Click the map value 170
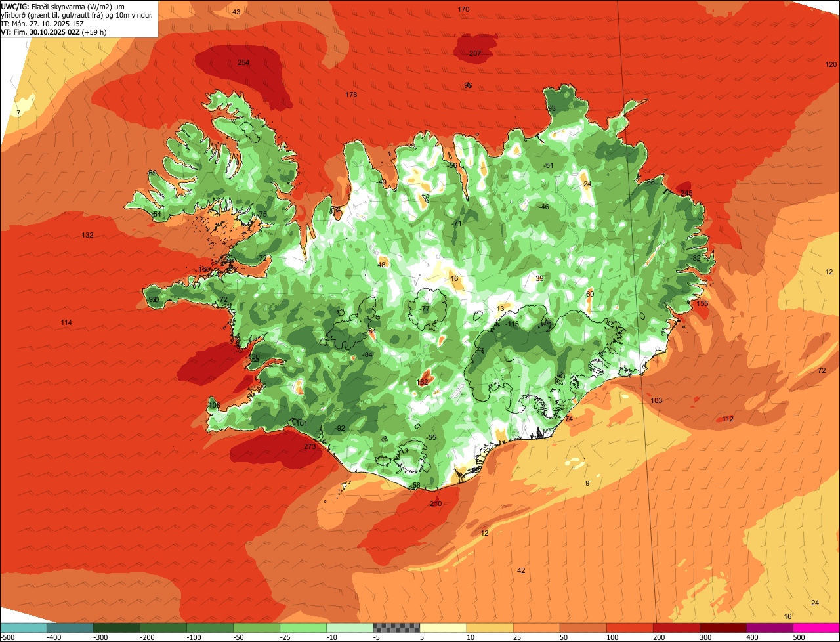840x642 pixels. click(x=463, y=9)
